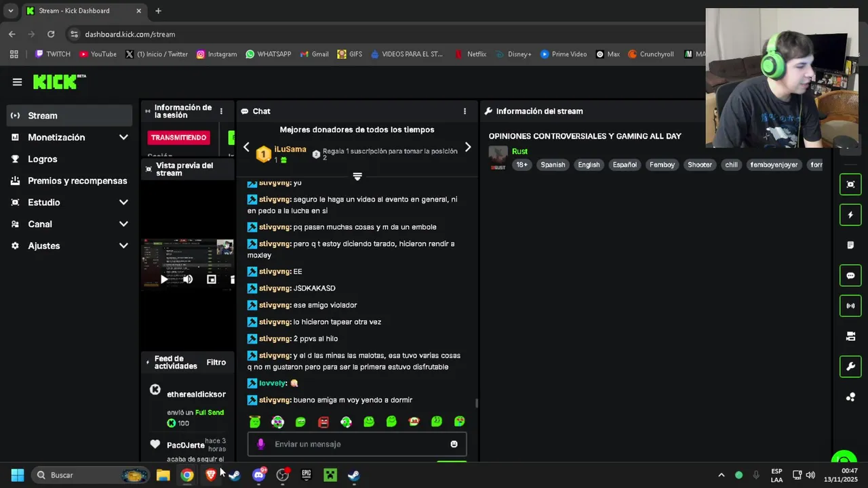Click the femboyenjoyer tag
The height and width of the screenshot is (488, 868).
coord(774,165)
